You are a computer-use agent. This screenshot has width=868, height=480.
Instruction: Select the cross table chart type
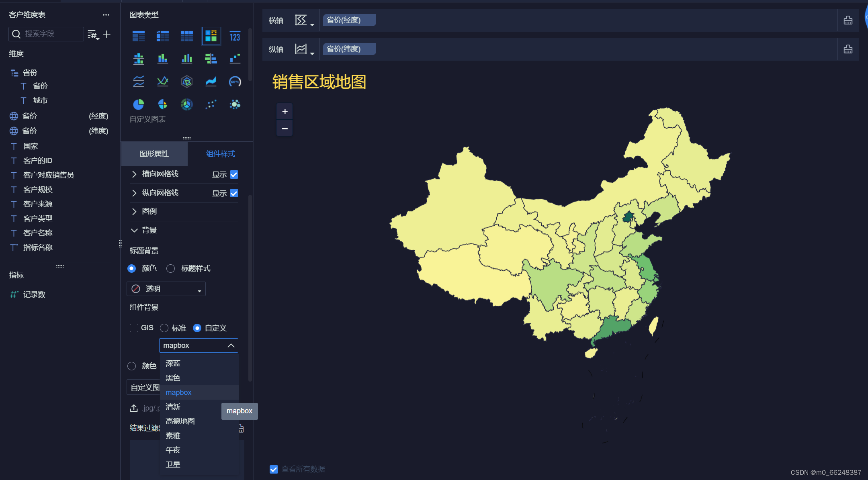click(x=163, y=36)
